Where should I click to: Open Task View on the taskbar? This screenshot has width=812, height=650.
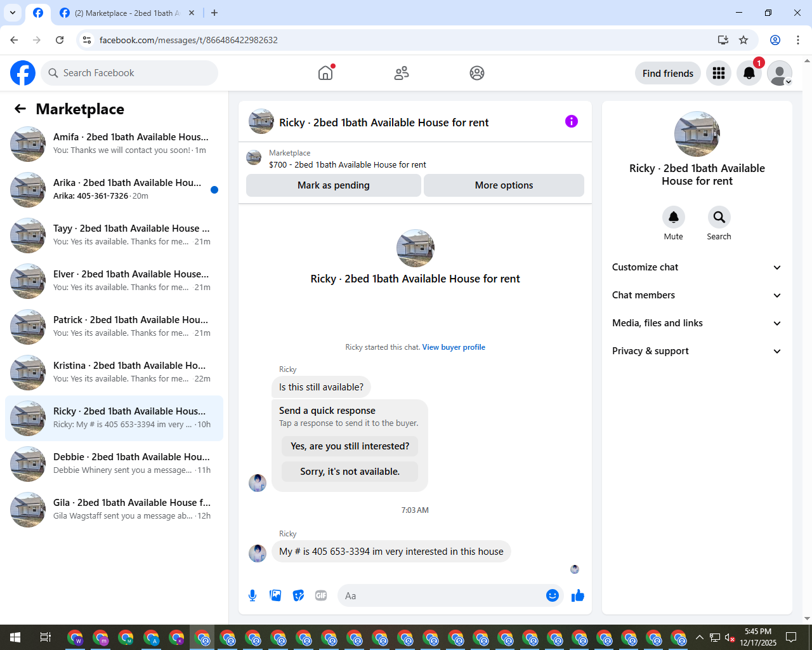click(x=46, y=637)
